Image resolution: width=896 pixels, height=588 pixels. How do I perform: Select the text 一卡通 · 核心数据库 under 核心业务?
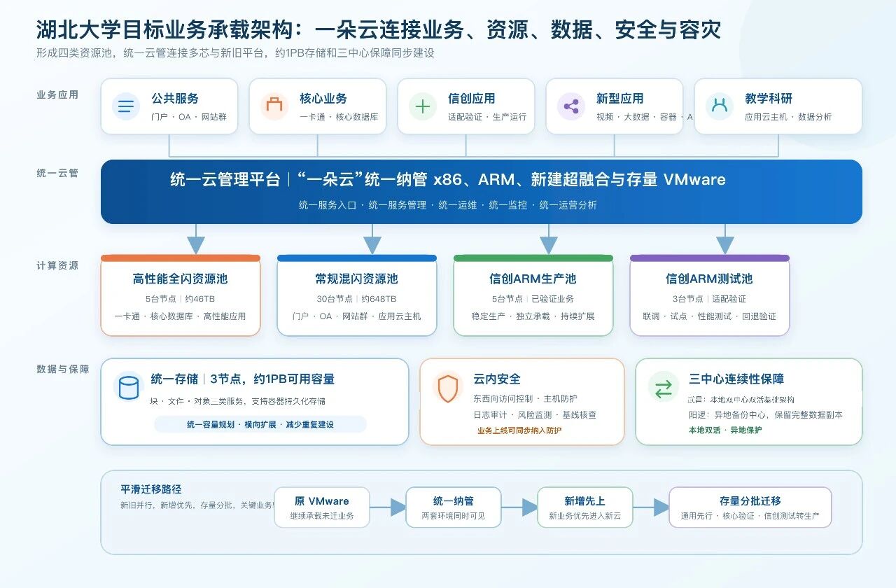pos(339,117)
